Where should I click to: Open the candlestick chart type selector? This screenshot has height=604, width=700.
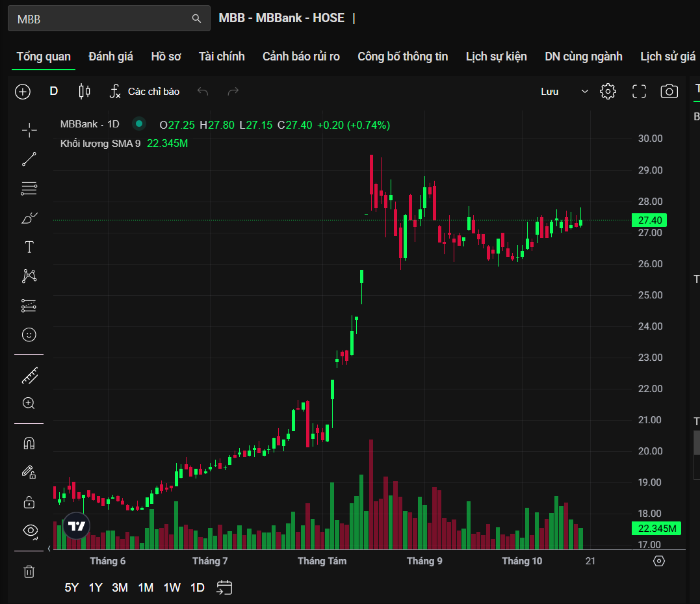pyautogui.click(x=84, y=92)
